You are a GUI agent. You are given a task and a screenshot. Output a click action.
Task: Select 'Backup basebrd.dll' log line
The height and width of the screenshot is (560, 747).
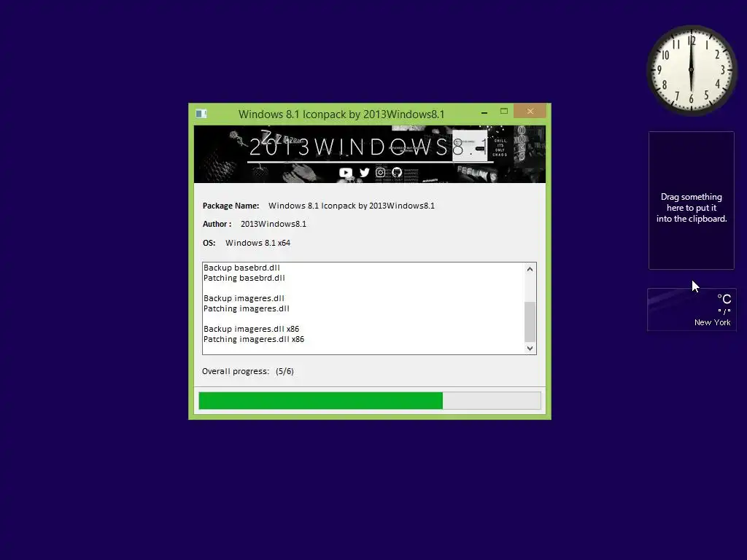(241, 268)
